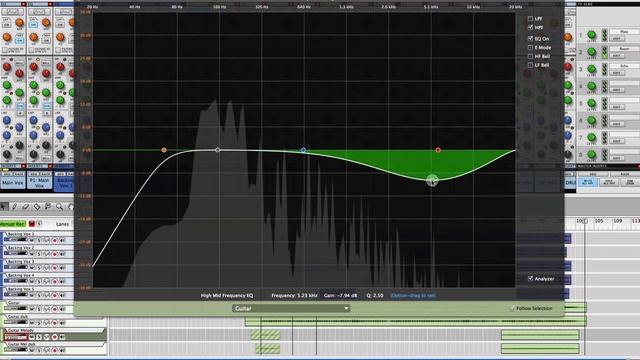This screenshot has width=640, height=360.
Task: Click the orange high-pass filter node
Action: pos(164,150)
